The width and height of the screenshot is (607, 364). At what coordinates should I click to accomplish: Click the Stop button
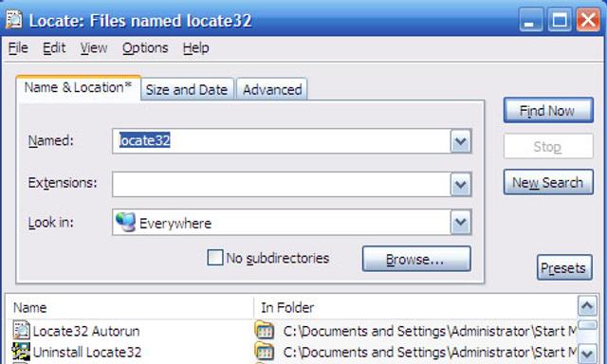pyautogui.click(x=548, y=146)
